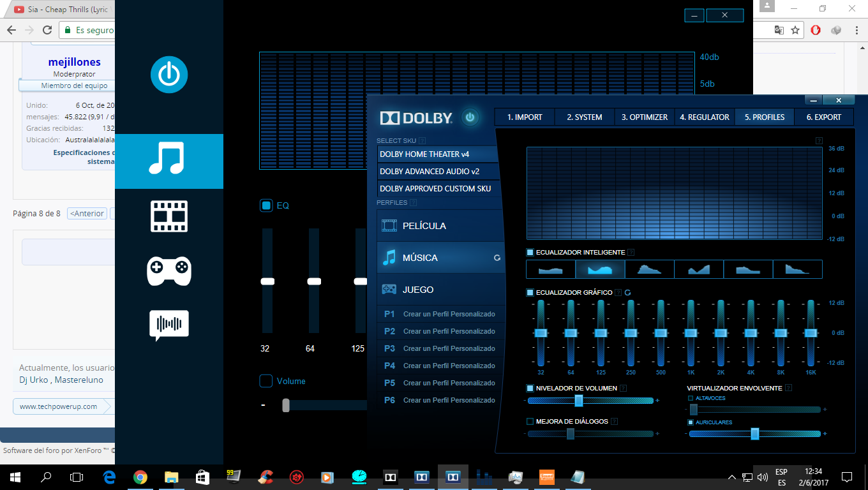868x490 pixels.
Task: Click the 32 Hz slider in back window
Action: point(267,281)
